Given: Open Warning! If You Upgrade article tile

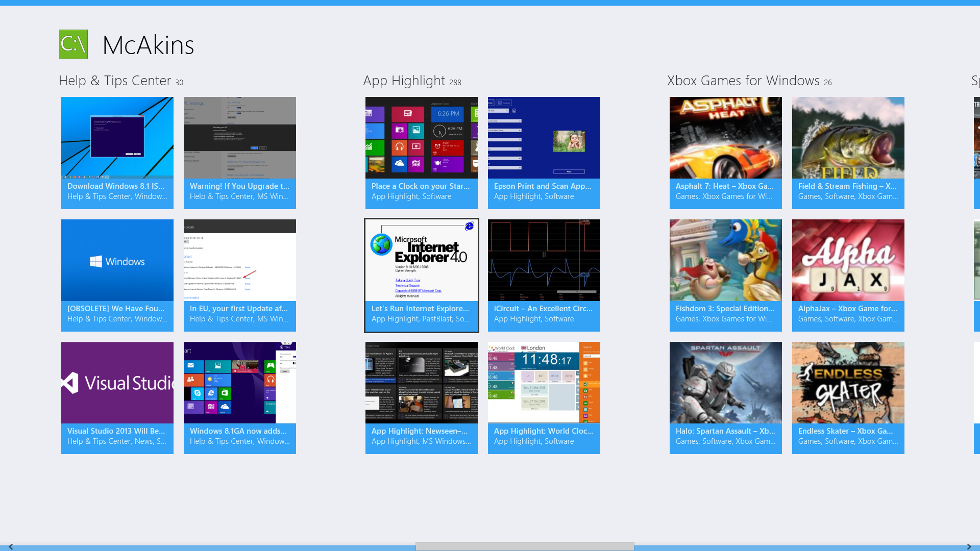Looking at the screenshot, I should pyautogui.click(x=240, y=153).
